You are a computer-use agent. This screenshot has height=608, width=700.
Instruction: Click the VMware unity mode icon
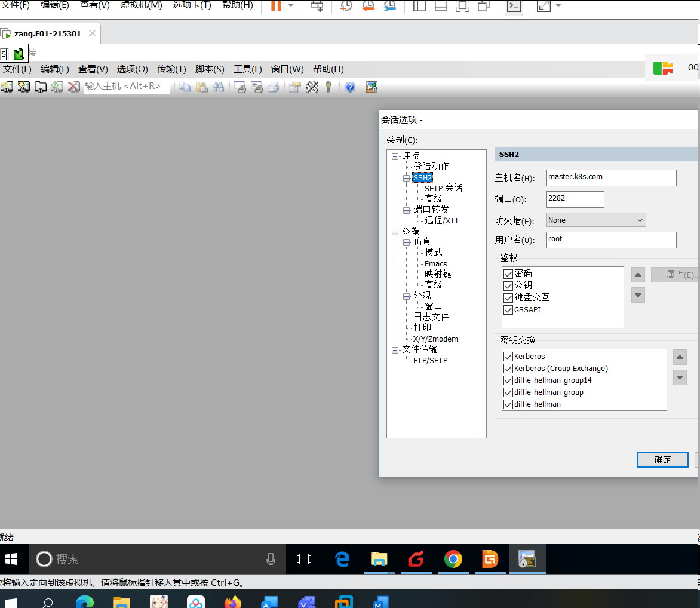pyautogui.click(x=484, y=6)
